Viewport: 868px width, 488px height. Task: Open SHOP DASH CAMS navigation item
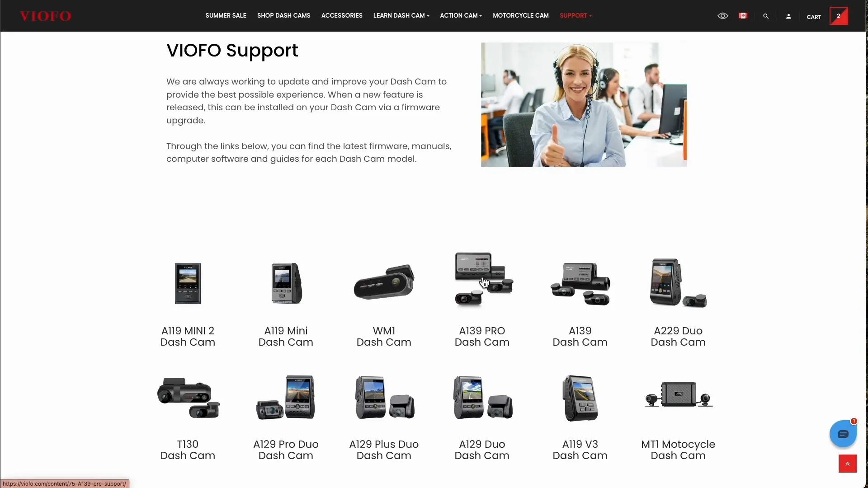pos(284,15)
